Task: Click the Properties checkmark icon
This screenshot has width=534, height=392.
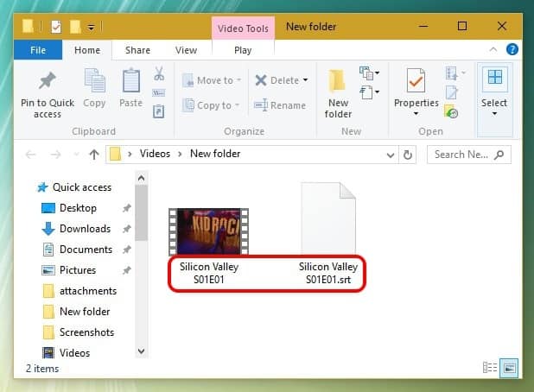Action: (416, 80)
